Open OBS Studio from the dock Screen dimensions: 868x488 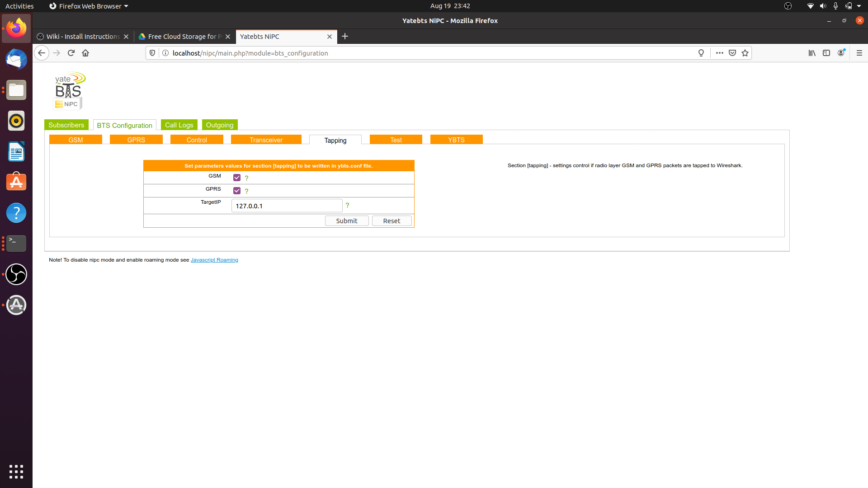16,274
